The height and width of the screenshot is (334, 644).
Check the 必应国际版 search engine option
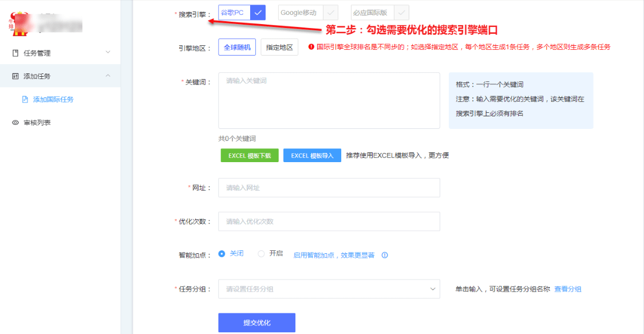402,13
